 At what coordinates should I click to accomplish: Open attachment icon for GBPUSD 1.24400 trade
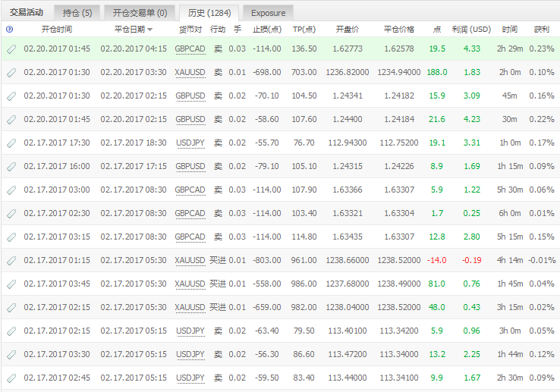(x=11, y=120)
